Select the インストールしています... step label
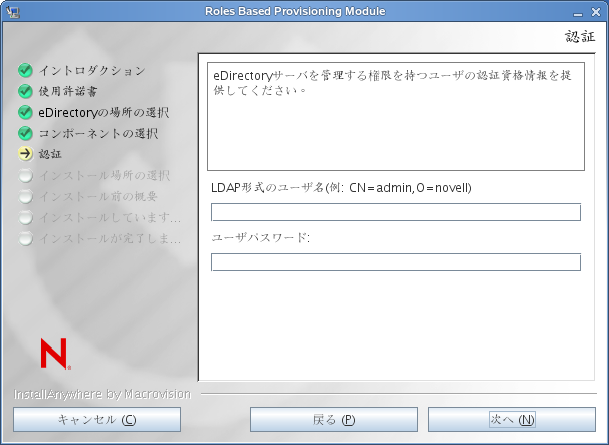 (110, 217)
